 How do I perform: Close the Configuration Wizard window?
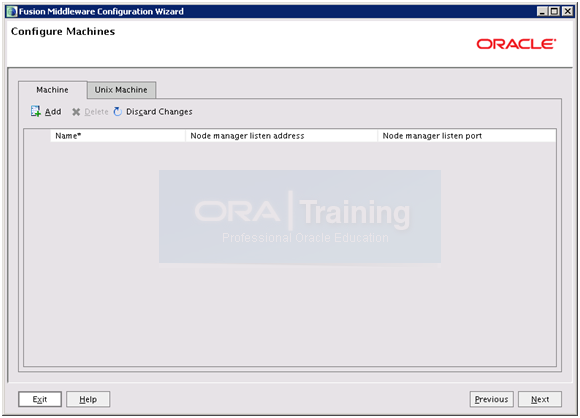pyautogui.click(x=567, y=11)
